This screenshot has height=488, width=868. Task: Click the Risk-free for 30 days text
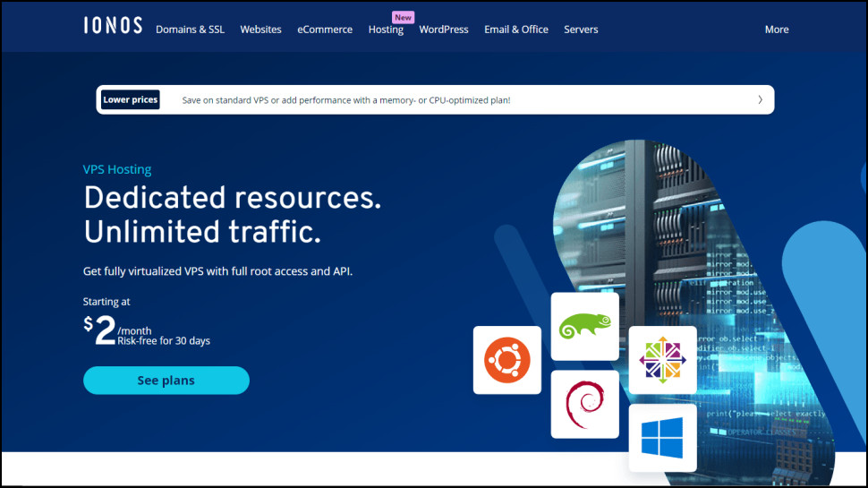164,340
